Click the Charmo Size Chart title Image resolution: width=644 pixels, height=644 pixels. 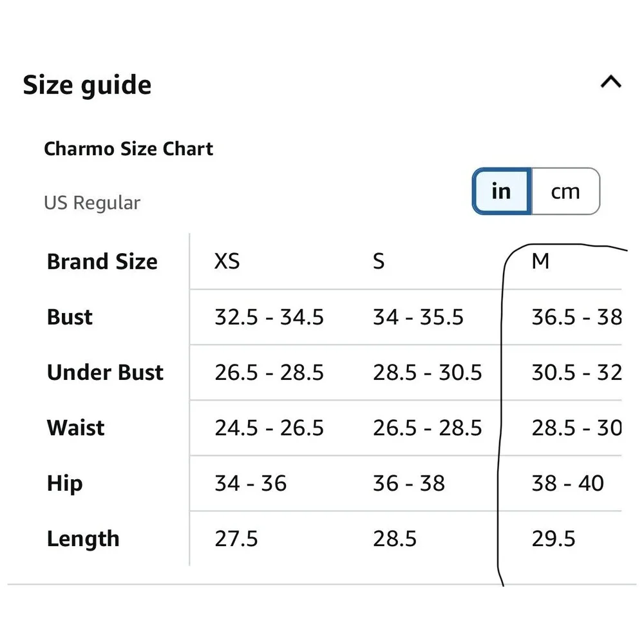[129, 149]
